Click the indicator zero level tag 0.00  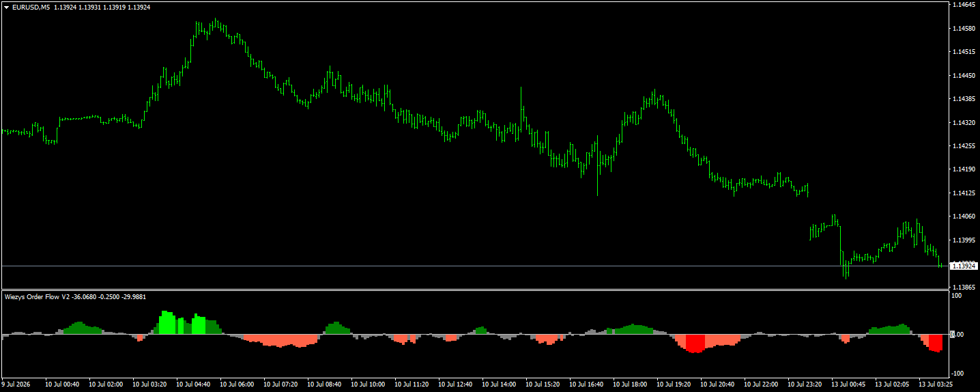click(957, 335)
